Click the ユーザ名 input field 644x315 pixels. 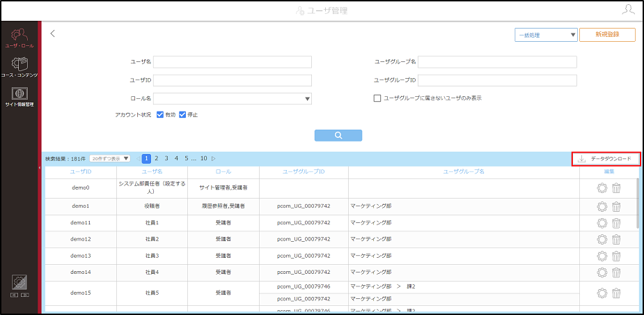[x=233, y=62]
